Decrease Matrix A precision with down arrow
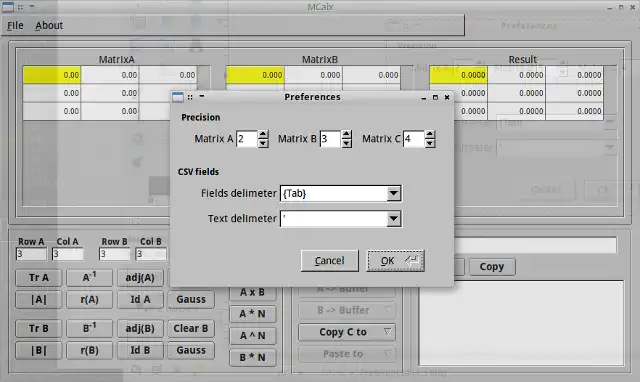 (263, 143)
